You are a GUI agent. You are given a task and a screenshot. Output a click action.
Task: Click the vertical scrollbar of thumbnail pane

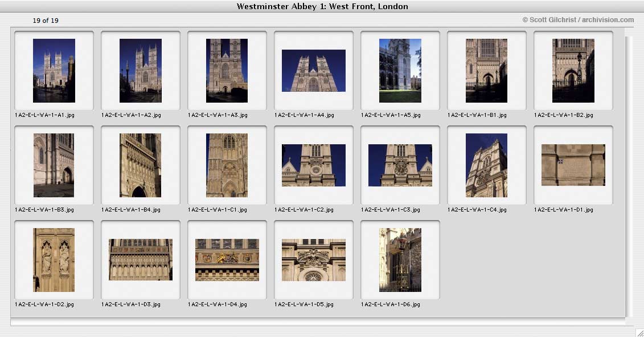pyautogui.click(x=628, y=176)
